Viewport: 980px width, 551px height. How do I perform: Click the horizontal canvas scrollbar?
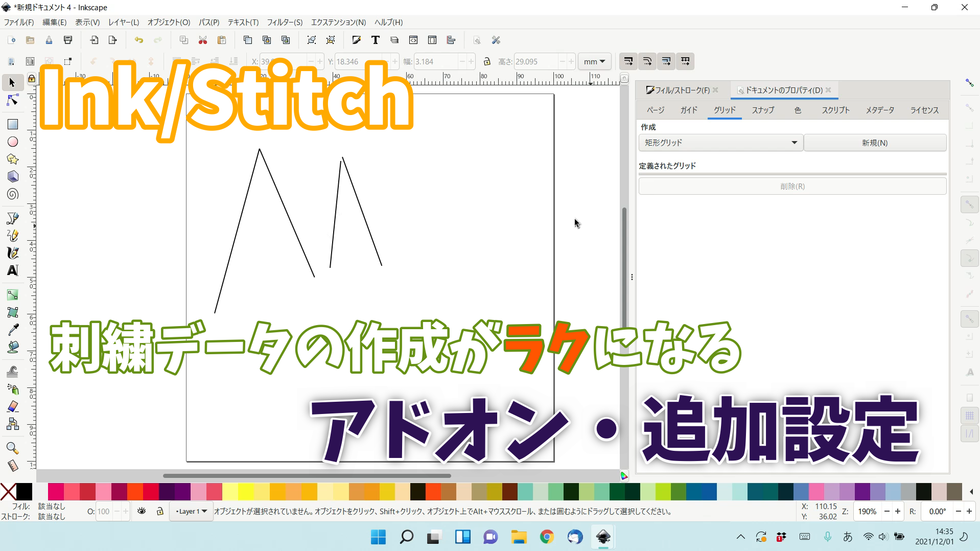point(307,476)
